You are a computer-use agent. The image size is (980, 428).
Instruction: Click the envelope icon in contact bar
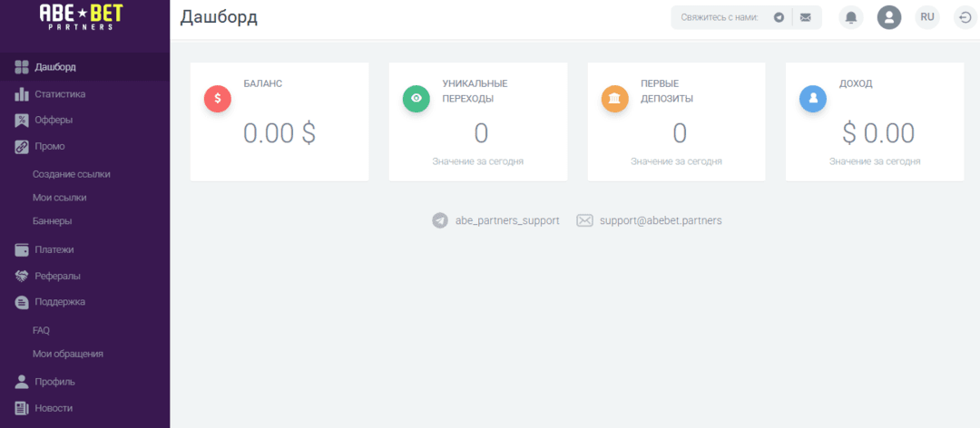coord(806,17)
